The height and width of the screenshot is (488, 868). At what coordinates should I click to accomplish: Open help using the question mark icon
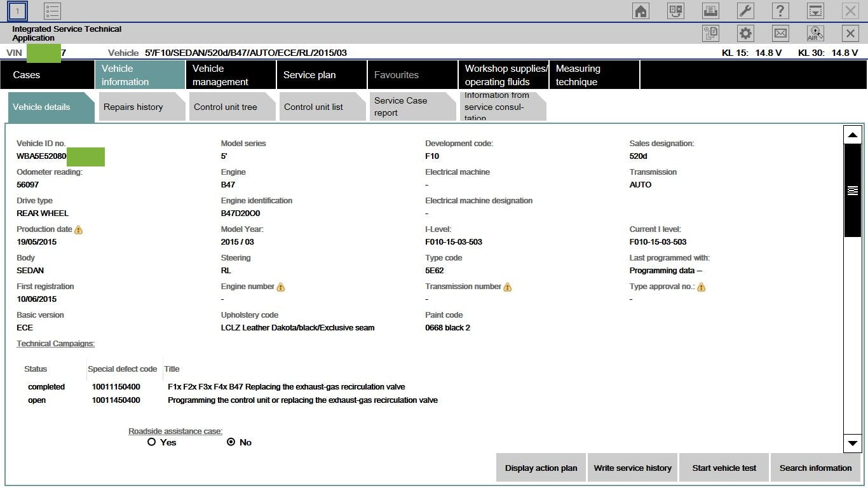pyautogui.click(x=780, y=10)
